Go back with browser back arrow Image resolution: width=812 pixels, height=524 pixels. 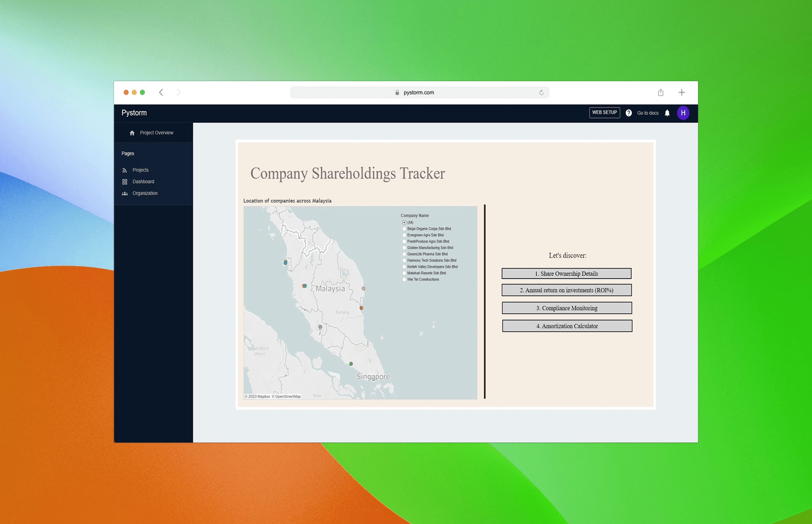tap(161, 93)
